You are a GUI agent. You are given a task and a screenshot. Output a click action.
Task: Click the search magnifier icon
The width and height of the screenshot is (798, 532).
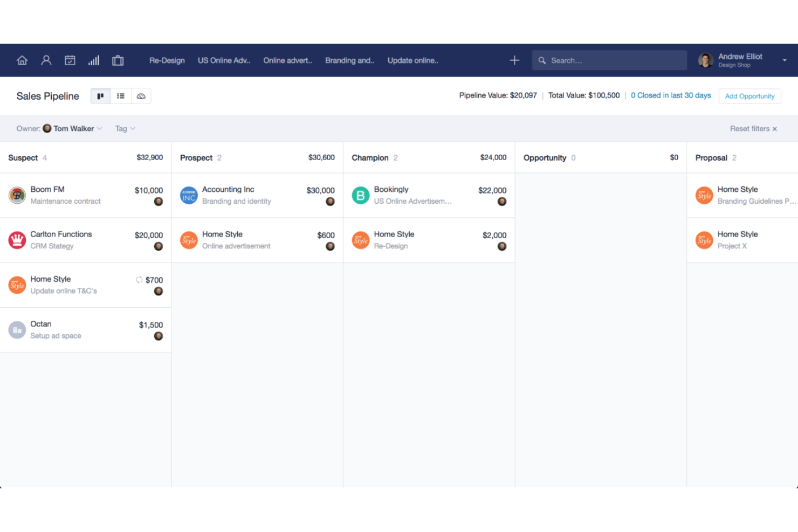click(542, 60)
